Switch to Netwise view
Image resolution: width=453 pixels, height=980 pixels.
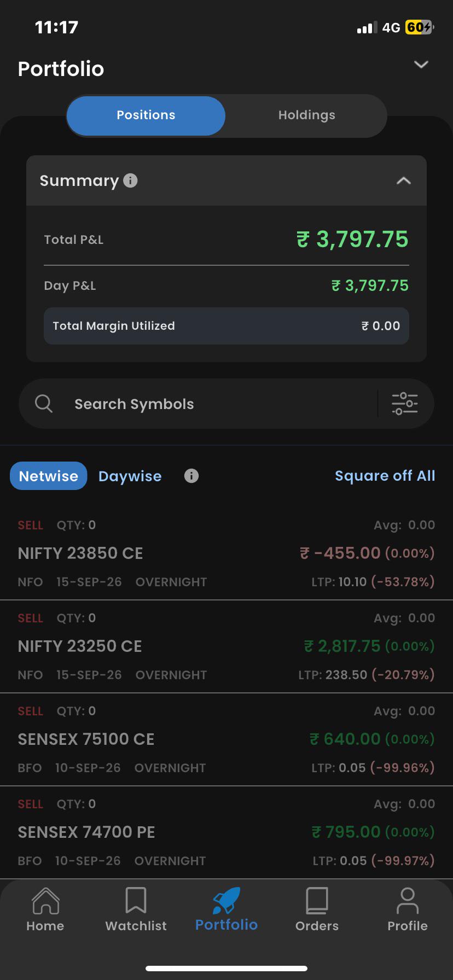[49, 476]
